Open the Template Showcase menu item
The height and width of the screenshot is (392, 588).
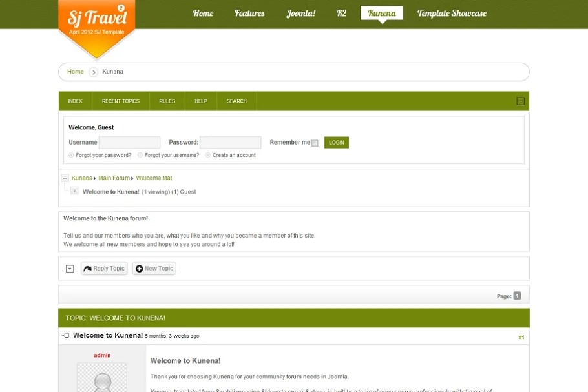point(452,14)
